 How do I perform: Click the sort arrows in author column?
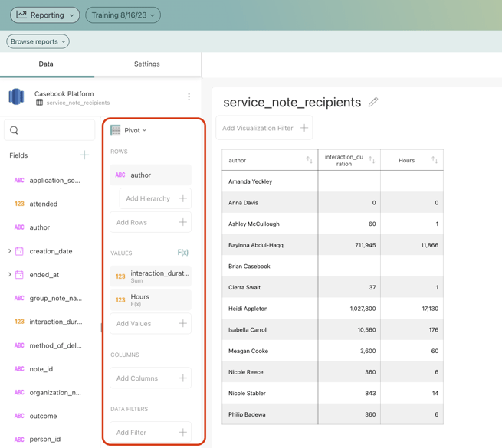click(x=310, y=160)
